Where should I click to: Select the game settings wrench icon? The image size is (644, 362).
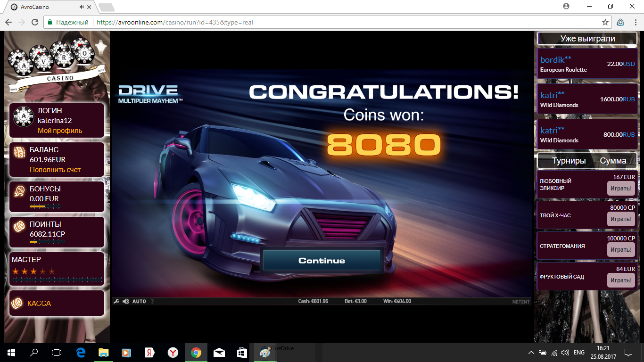pyautogui.click(x=116, y=301)
